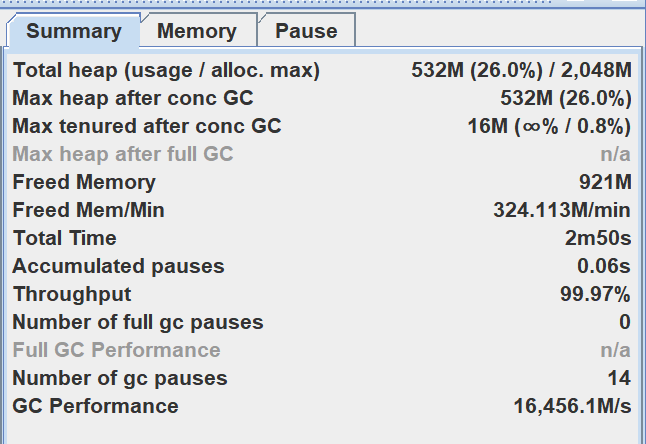The height and width of the screenshot is (444, 646).
Task: Select the Summary tab
Action: 74,31
